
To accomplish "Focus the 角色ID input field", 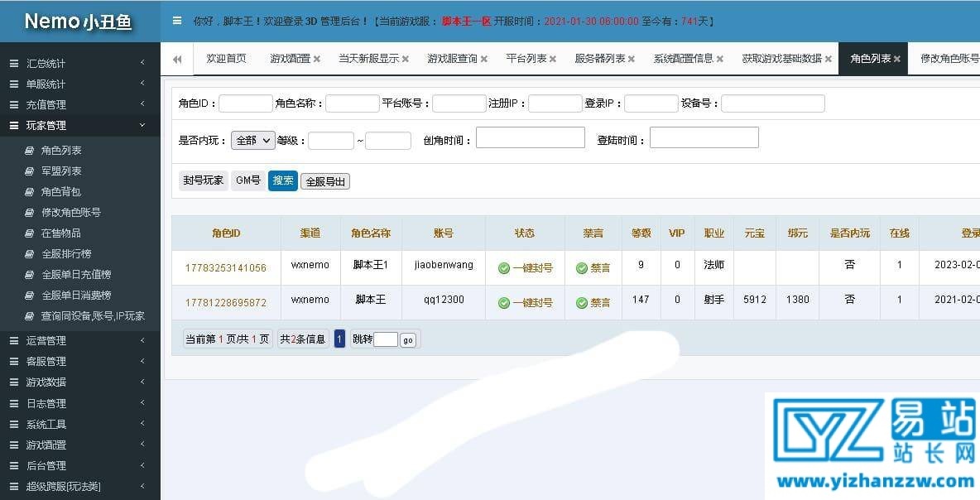I will [x=246, y=103].
